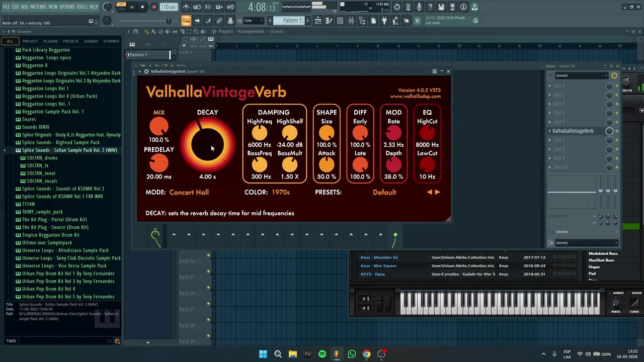This screenshot has height=362, width=644.
Task: Toggle typing keyboard to piano button
Action: coord(186,21)
